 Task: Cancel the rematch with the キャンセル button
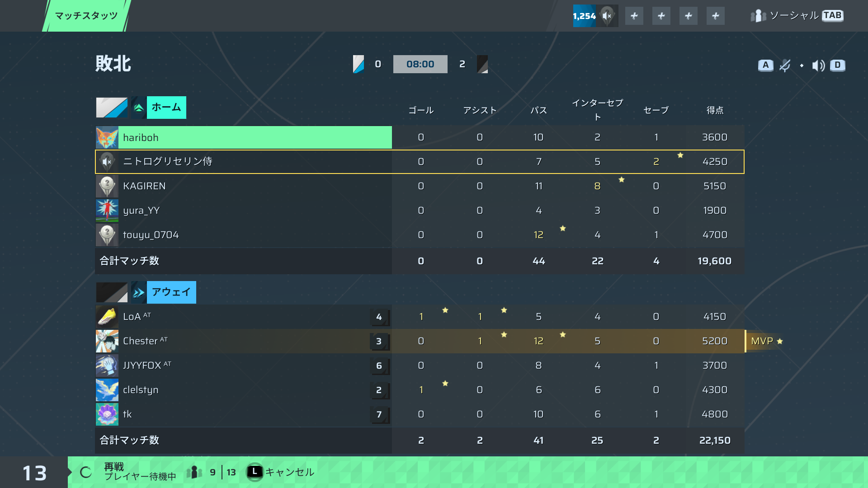[x=280, y=472]
